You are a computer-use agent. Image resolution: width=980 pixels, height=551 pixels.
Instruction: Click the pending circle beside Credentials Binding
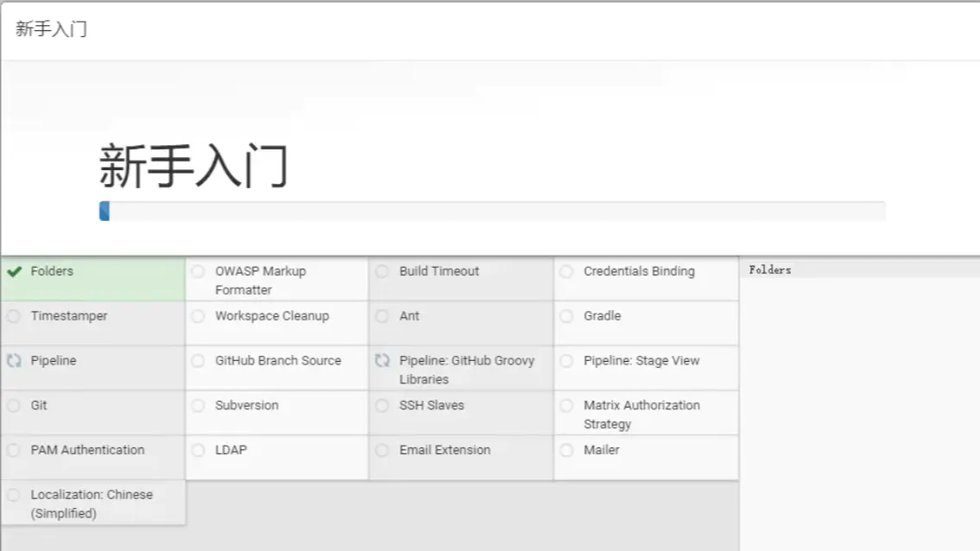click(x=566, y=271)
